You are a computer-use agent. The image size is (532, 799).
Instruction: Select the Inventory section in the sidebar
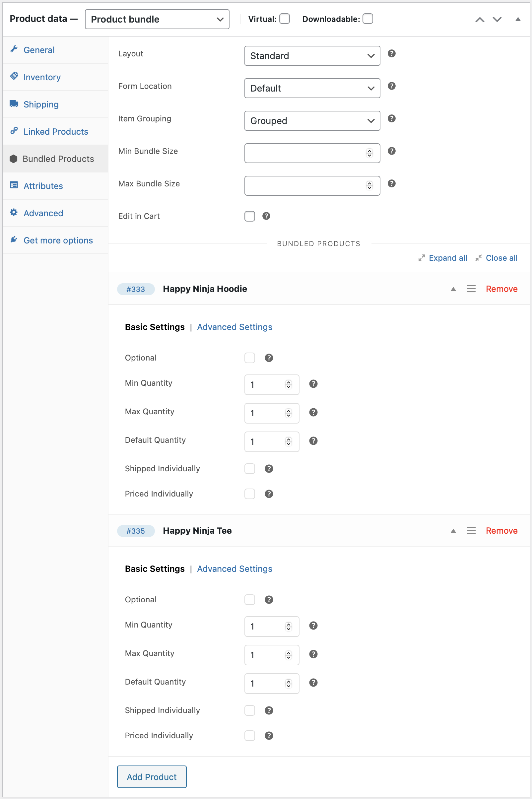pyautogui.click(x=42, y=77)
